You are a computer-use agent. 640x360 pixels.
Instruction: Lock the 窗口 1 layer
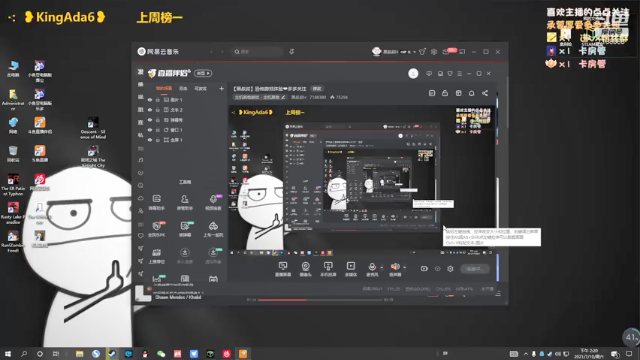click(x=158, y=130)
